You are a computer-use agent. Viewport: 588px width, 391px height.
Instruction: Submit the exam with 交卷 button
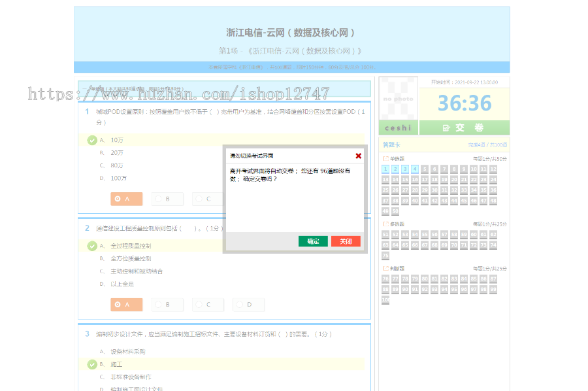tap(465, 127)
